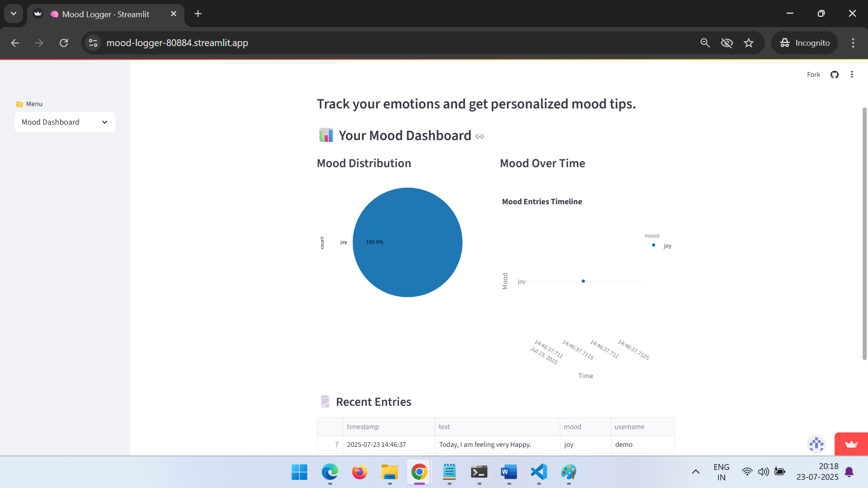Image resolution: width=868 pixels, height=488 pixels.
Task: Bookmark page with star icon
Action: (x=749, y=43)
